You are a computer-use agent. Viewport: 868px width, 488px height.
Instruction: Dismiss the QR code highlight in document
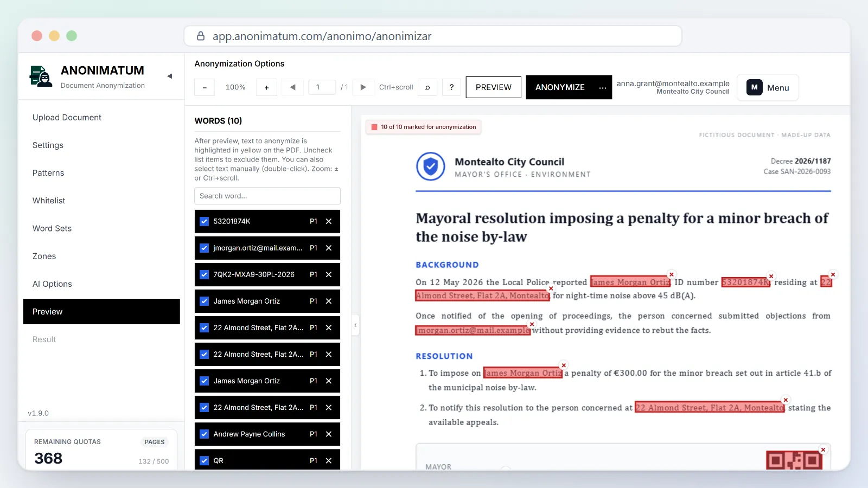click(x=823, y=450)
